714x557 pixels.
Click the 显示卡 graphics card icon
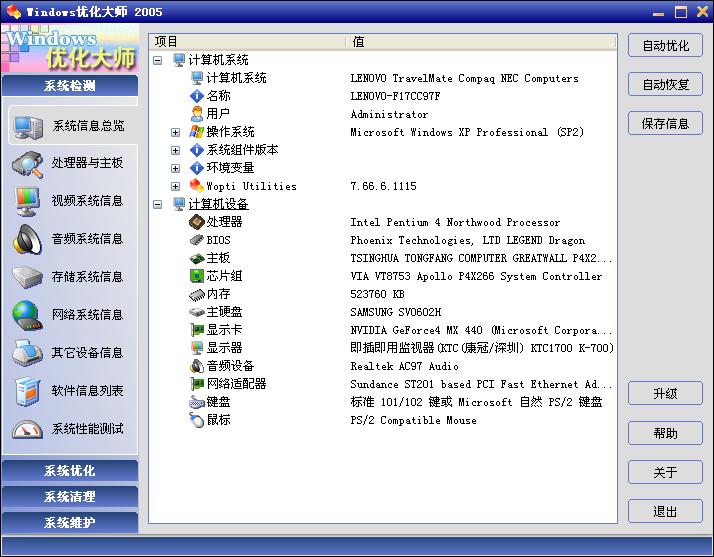coord(197,330)
